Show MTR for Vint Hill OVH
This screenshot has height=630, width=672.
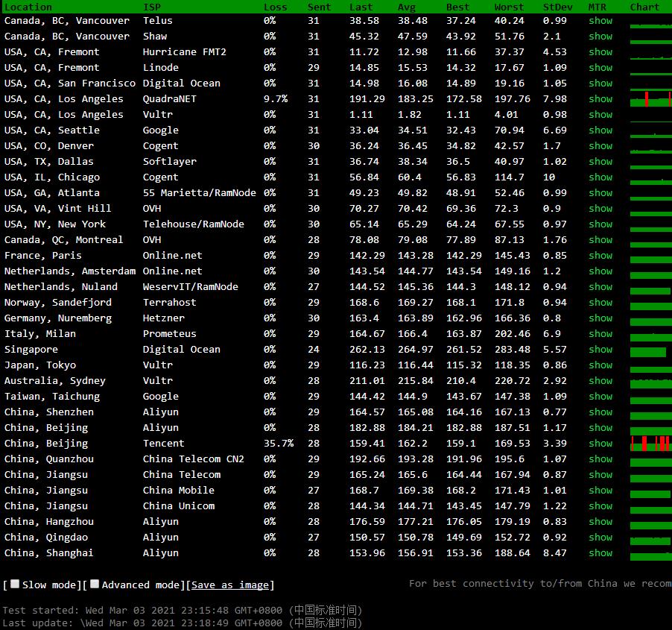point(600,209)
